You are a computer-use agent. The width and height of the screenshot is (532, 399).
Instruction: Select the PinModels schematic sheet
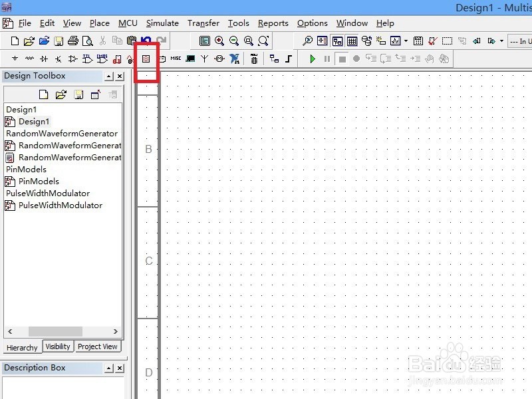tap(39, 181)
